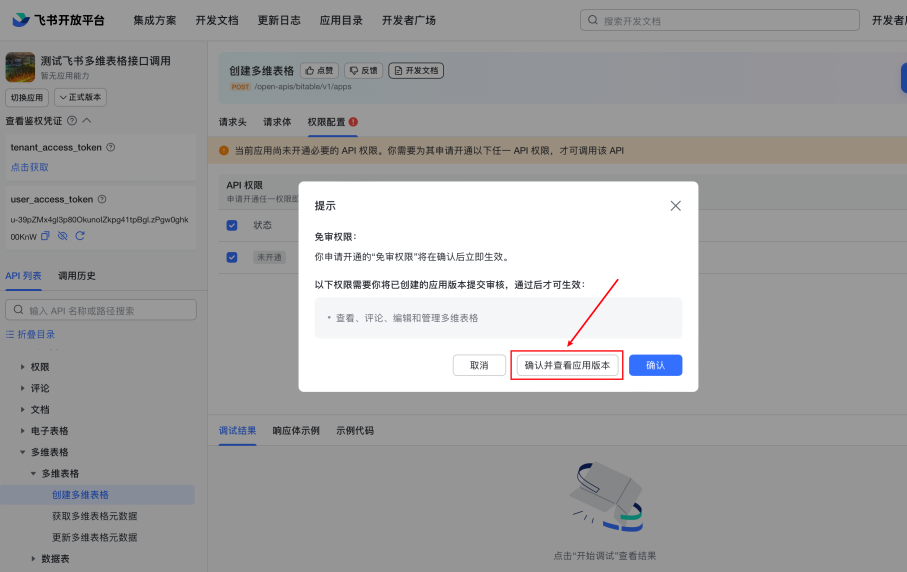Click the 点击获取 link
Image resolution: width=907 pixels, height=572 pixels.
click(x=30, y=167)
